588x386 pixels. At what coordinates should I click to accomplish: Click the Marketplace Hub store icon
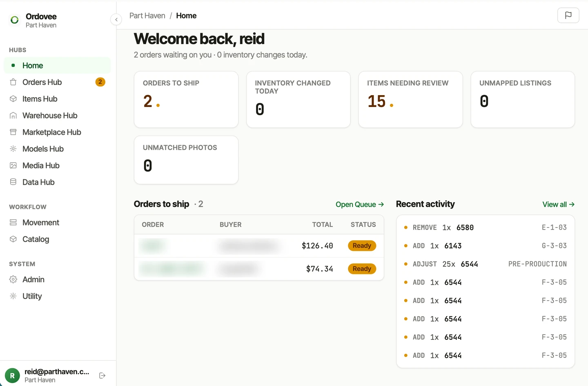coord(13,132)
